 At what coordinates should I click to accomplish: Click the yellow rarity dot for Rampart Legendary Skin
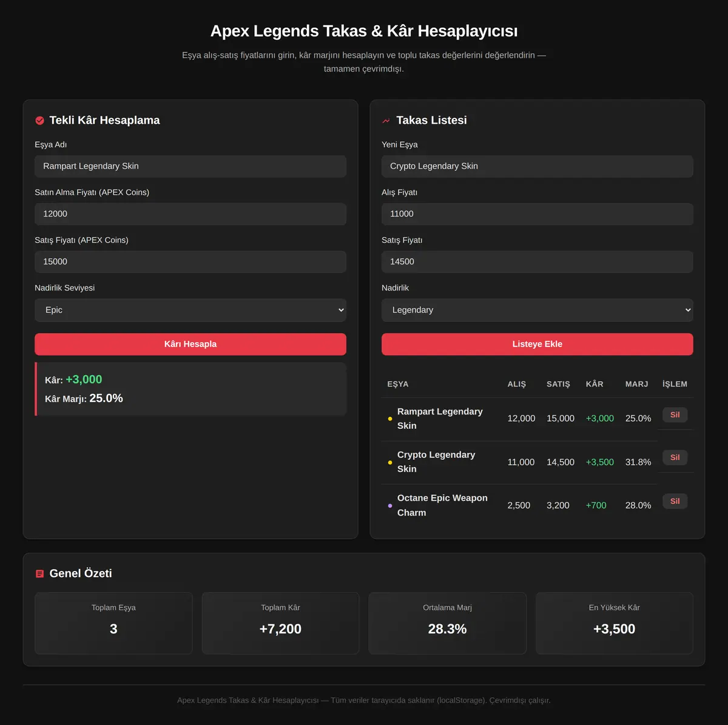coord(390,419)
